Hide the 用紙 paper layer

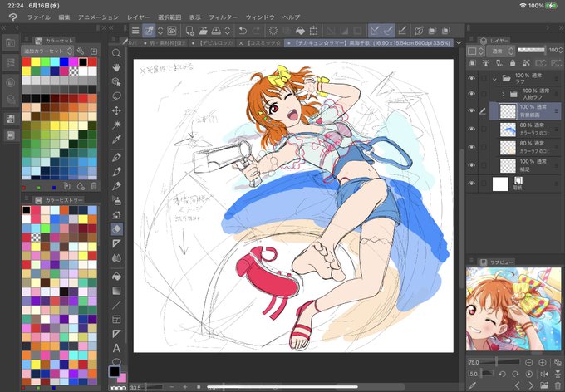click(x=472, y=184)
